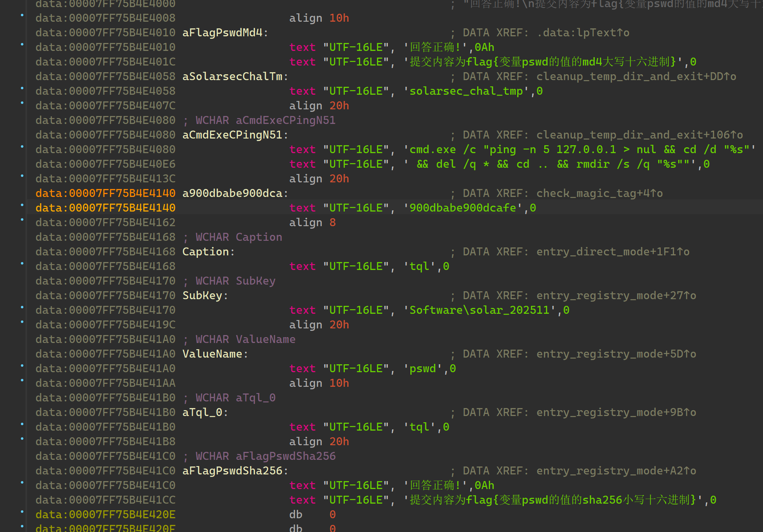Click the .data:lpText cross-reference
Image resolution: width=763 pixels, height=532 pixels.
(x=583, y=33)
